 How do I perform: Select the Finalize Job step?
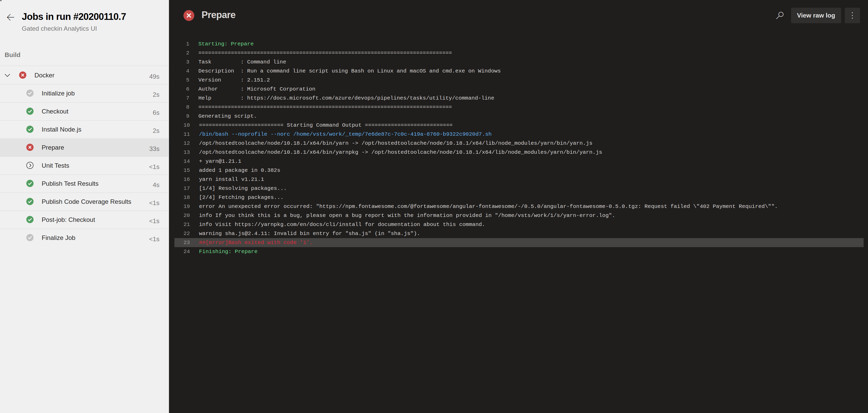(58, 238)
